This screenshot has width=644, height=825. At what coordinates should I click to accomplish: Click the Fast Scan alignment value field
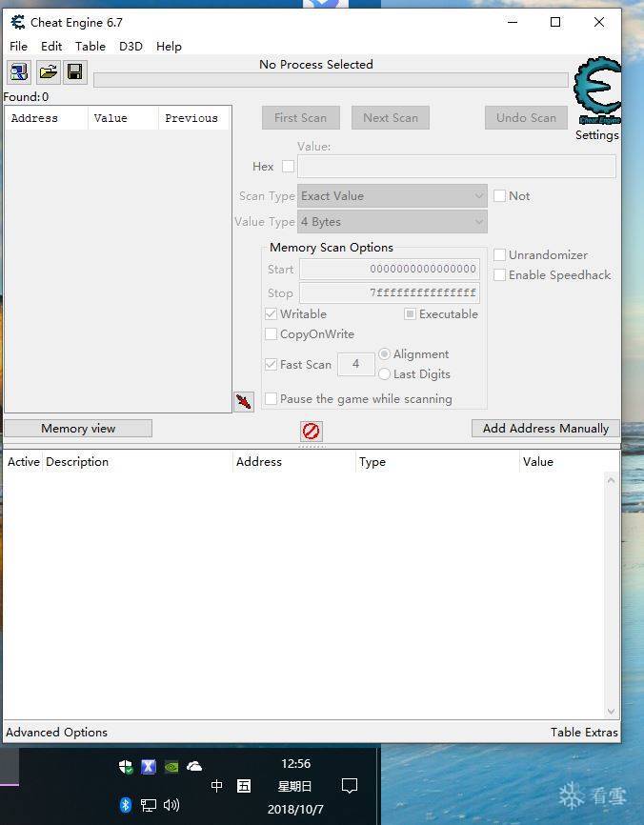coord(355,364)
